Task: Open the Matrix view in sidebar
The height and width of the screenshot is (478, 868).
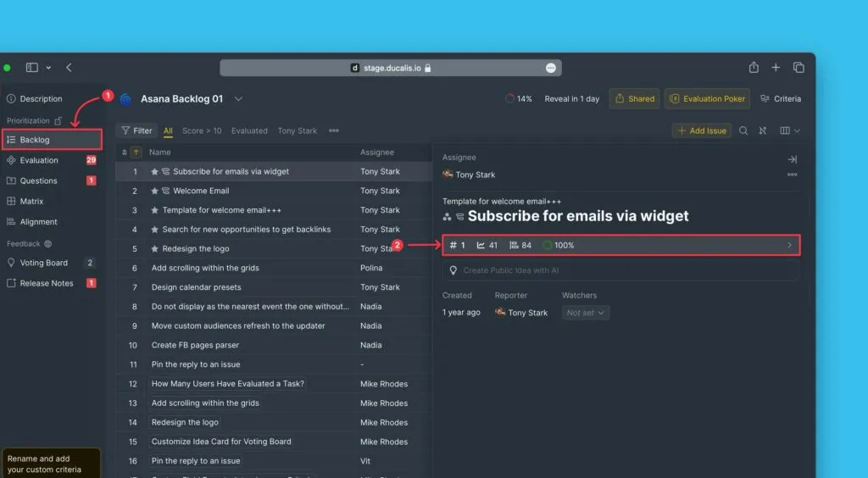Action: tap(31, 201)
